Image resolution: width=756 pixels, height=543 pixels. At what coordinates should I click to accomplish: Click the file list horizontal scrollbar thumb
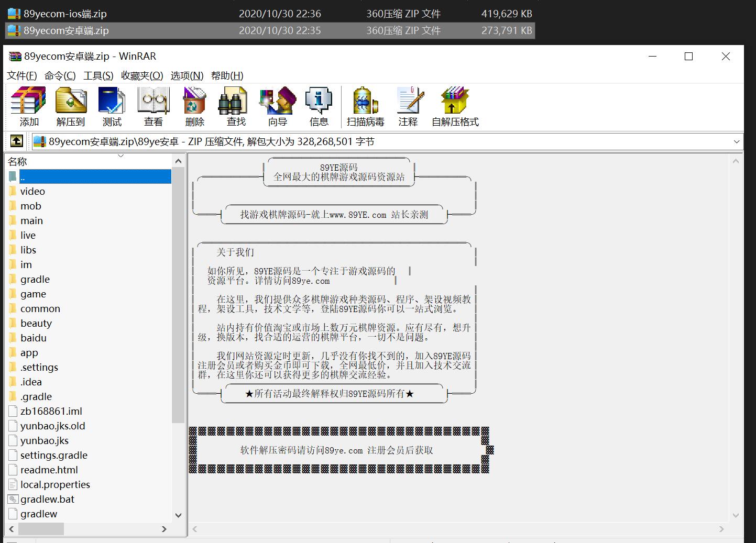pyautogui.click(x=41, y=529)
